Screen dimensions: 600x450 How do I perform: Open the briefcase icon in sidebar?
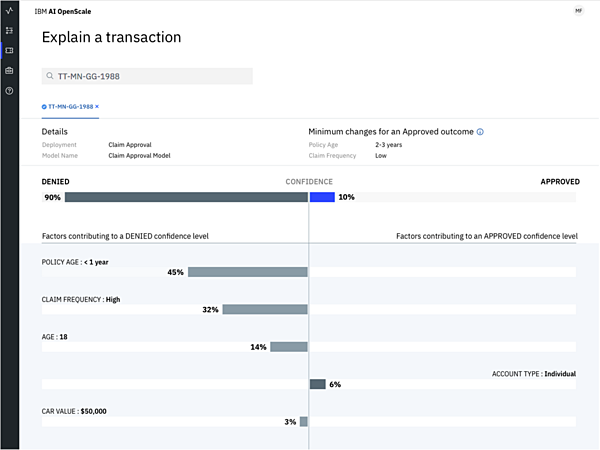(9, 70)
